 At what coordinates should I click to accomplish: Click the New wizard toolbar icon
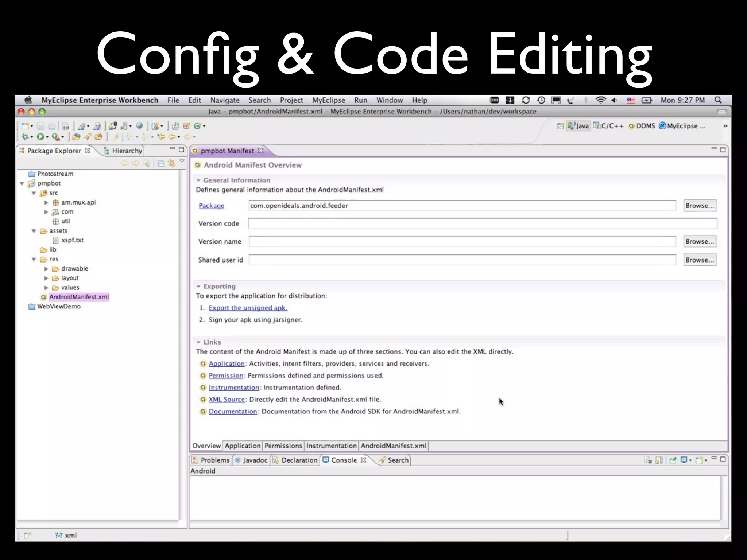[x=25, y=126]
